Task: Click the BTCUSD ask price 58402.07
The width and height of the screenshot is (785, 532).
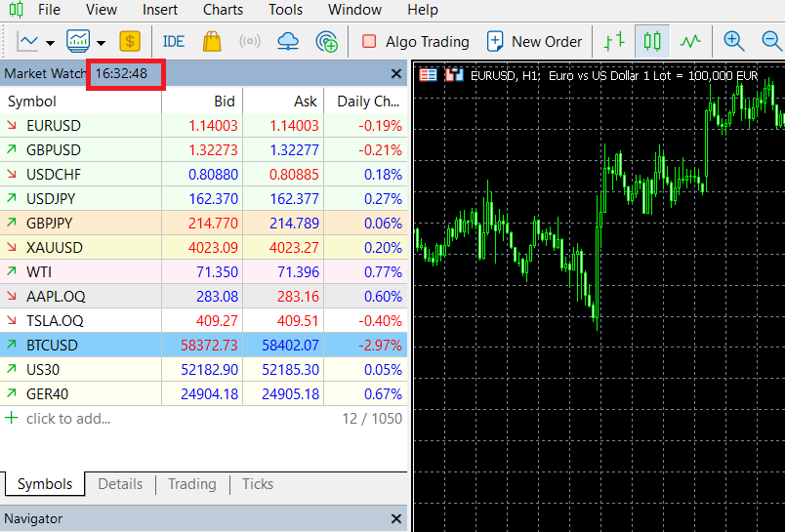Action: coord(290,346)
